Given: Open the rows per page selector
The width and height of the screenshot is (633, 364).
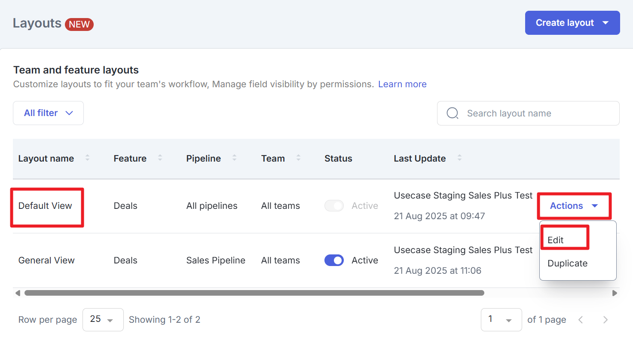Looking at the screenshot, I should click(103, 320).
